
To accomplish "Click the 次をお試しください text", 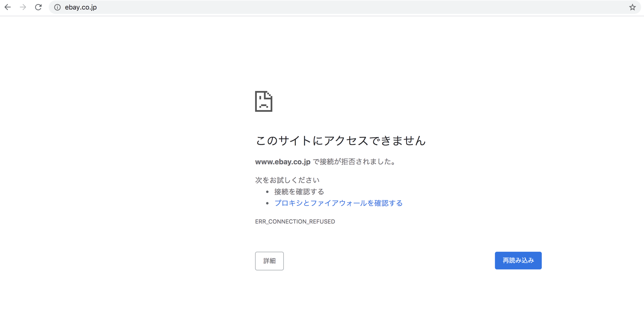I will [x=287, y=180].
